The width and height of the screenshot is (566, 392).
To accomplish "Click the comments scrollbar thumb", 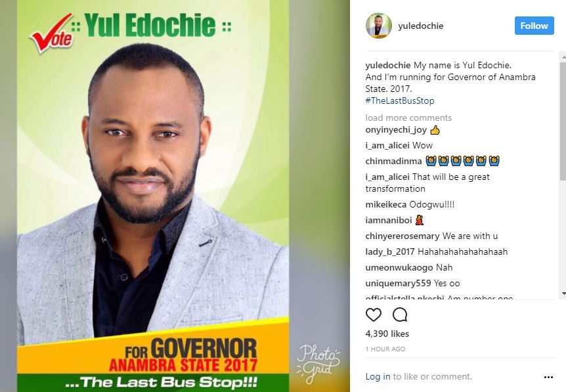I will click(563, 121).
